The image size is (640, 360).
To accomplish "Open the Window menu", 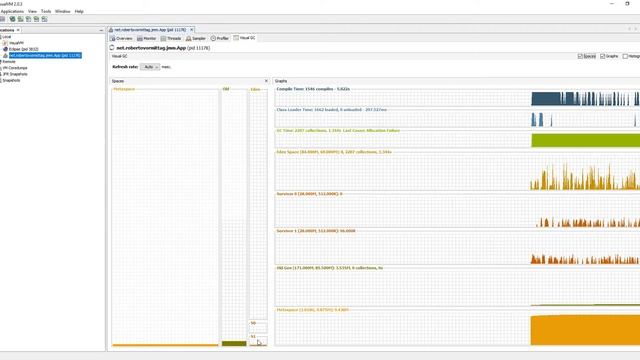I will [x=62, y=11].
